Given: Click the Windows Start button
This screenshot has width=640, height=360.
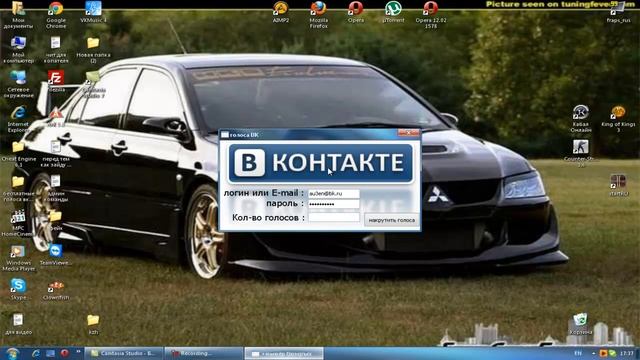Looking at the screenshot, I should 12,353.
